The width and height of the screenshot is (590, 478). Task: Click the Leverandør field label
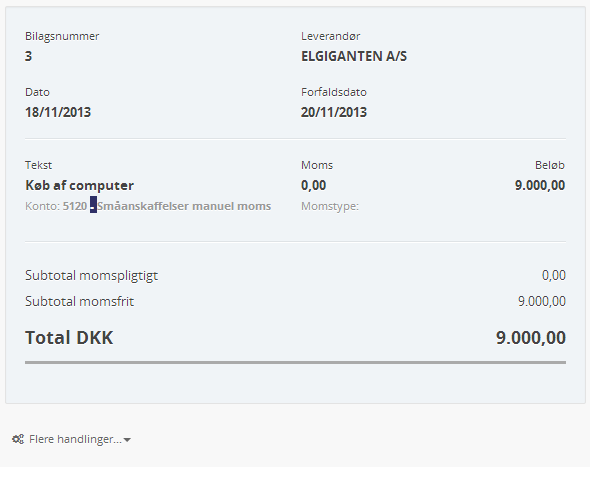pos(330,36)
